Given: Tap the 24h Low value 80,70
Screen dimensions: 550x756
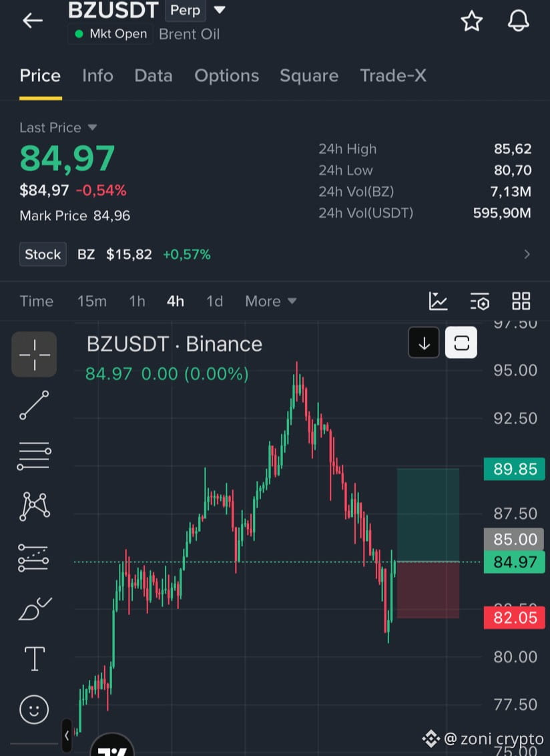Looking at the screenshot, I should coord(513,170).
